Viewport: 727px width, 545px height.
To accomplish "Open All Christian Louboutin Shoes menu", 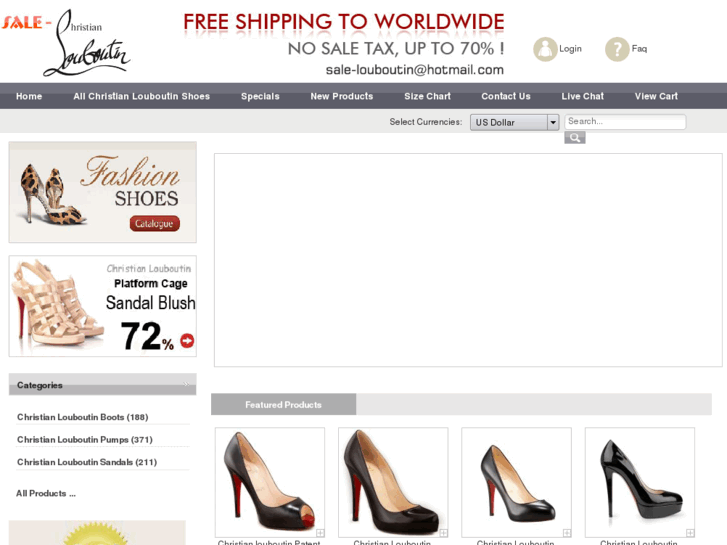I will (x=141, y=96).
